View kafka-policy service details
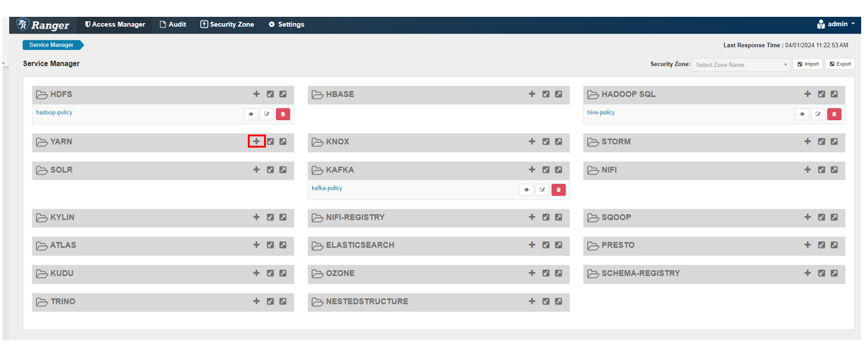Viewport: 868px width, 350px height. point(526,189)
